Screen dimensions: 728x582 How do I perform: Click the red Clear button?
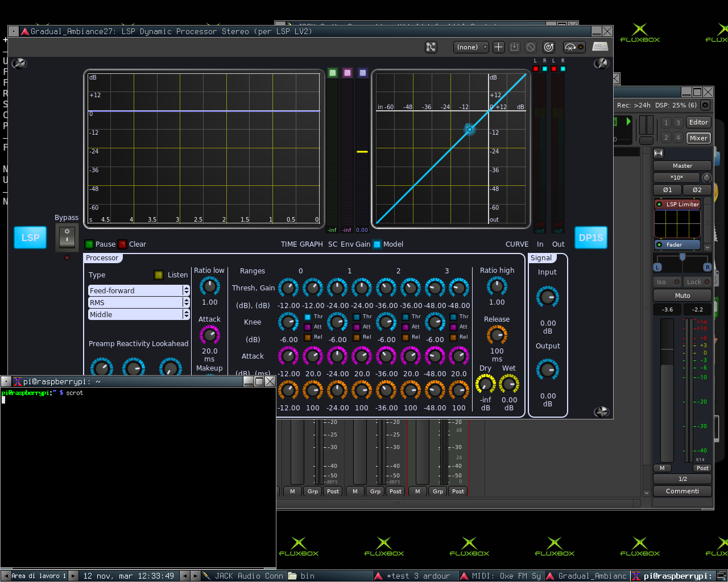(122, 244)
